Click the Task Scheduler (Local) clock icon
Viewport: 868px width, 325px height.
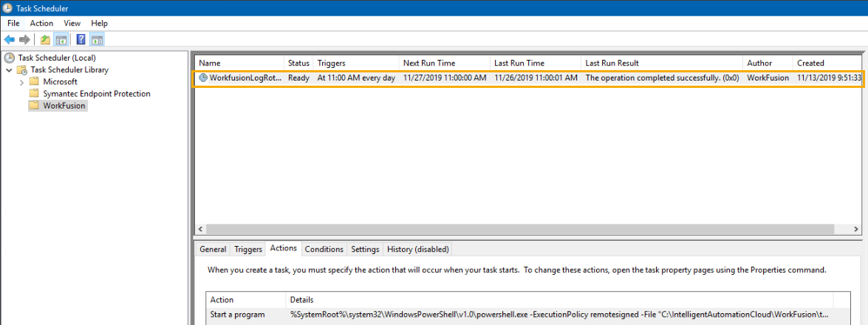coord(10,58)
